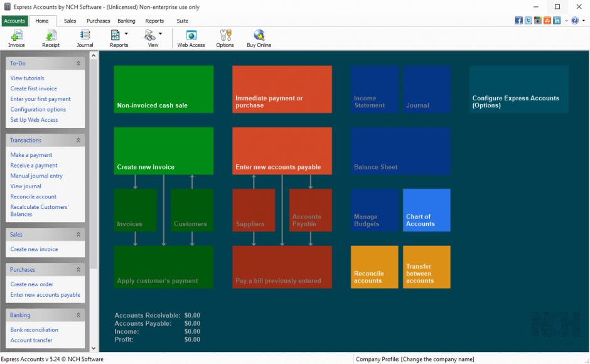Image resolution: width=590 pixels, height=364 pixels.
Task: Open the Journal toolbar icon
Action: [85, 39]
